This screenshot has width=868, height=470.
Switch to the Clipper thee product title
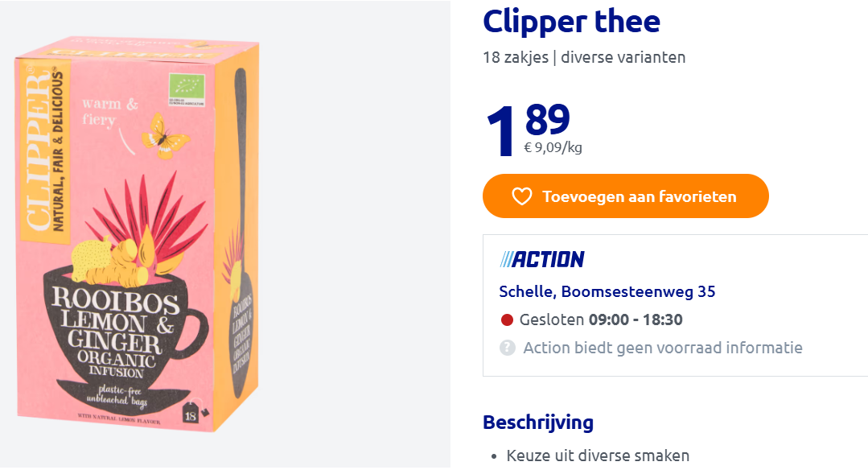[572, 22]
